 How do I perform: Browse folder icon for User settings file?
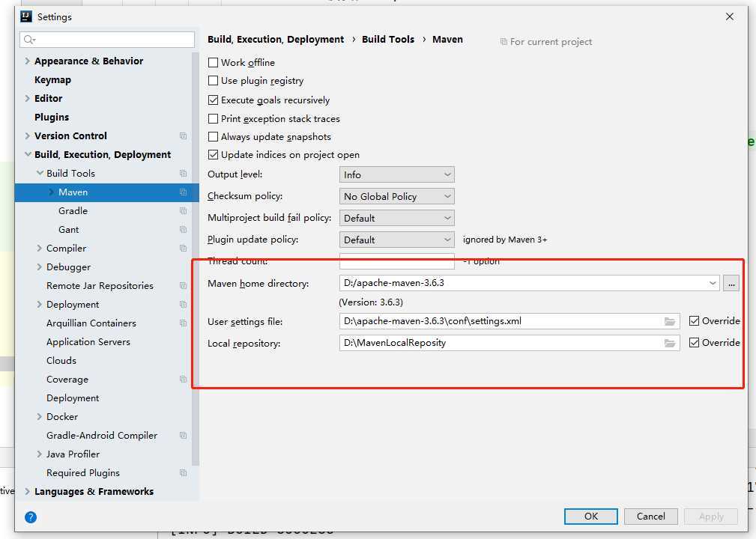(670, 321)
